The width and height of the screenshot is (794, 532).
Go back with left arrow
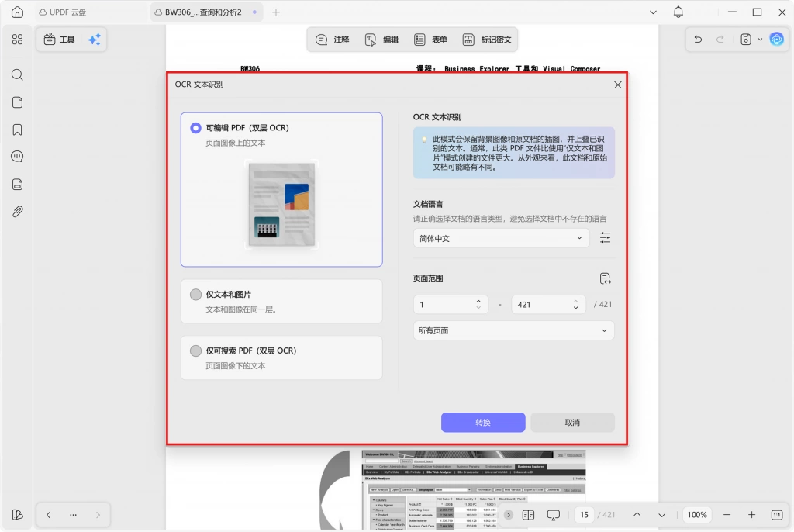click(x=48, y=515)
